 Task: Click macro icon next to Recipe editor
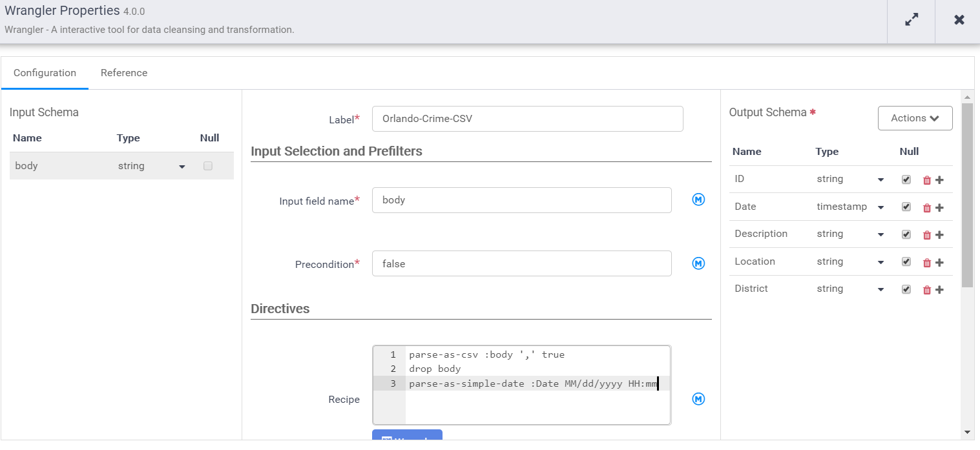click(698, 399)
